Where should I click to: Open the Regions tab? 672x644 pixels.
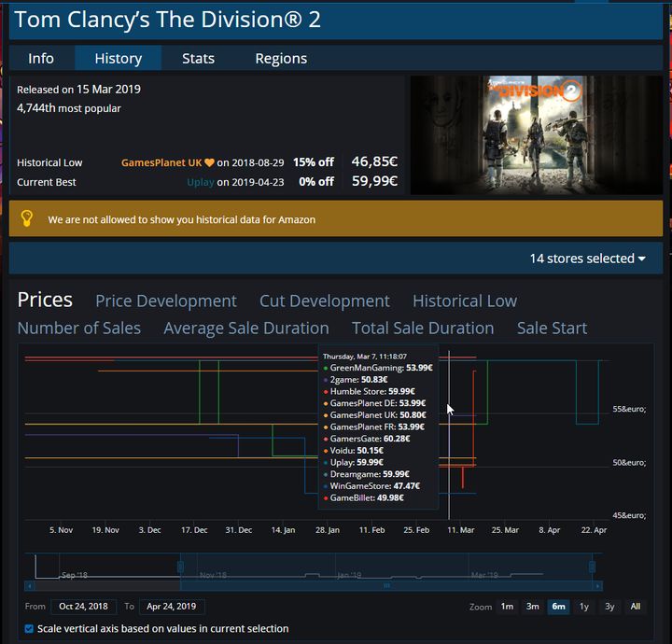point(281,58)
